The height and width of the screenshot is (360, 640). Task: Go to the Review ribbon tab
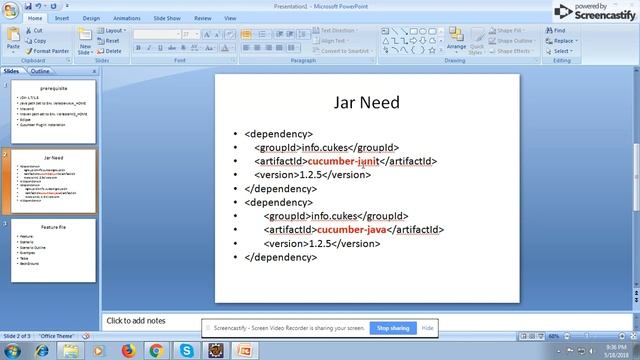point(203,18)
